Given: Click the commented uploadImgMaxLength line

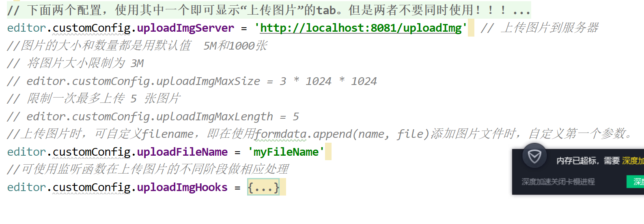Looking at the screenshot, I should pyautogui.click(x=153, y=117).
